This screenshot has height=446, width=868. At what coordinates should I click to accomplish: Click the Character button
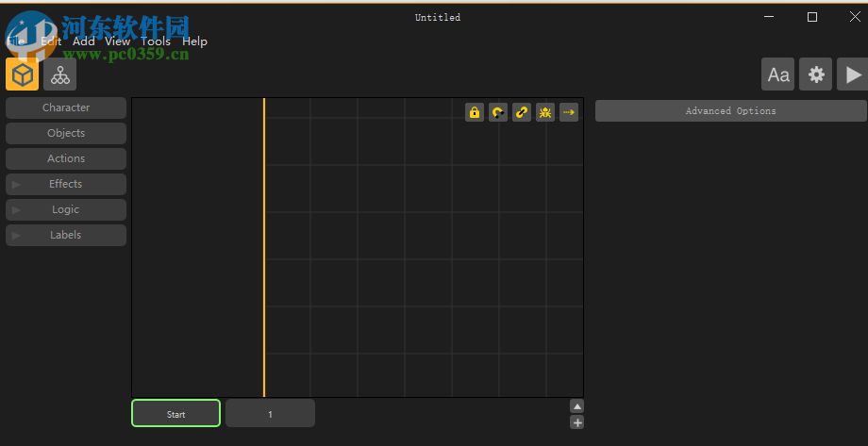pyautogui.click(x=66, y=107)
